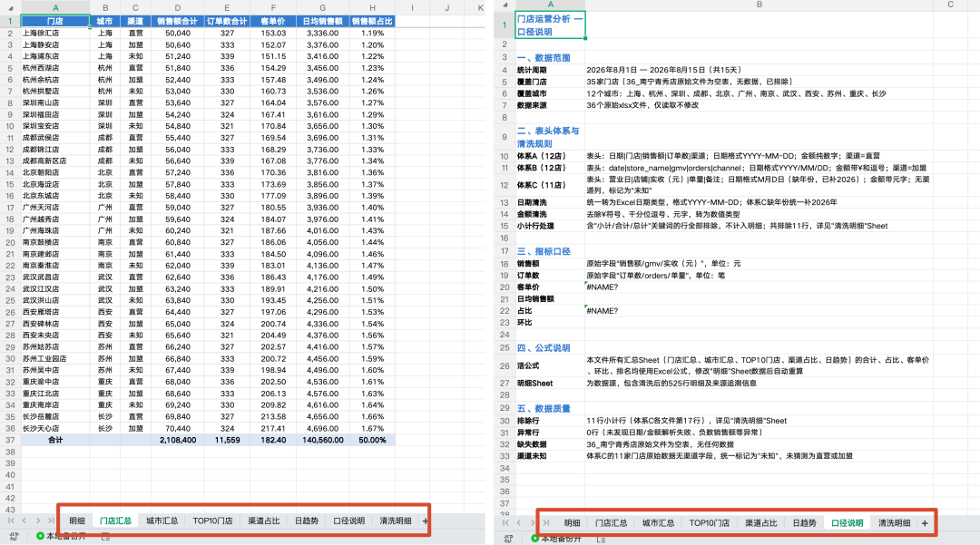Screen dimensions: 980x545
Task: Jump to first sheet in 门店汇总 window
Action: click(11, 520)
